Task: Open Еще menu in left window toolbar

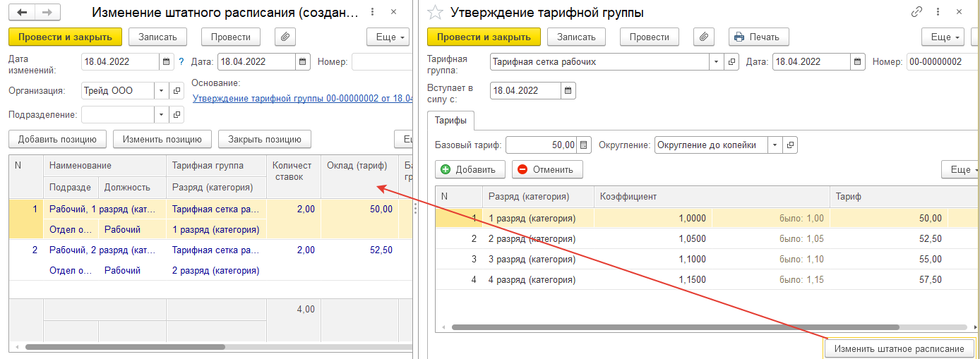Action: click(x=388, y=37)
